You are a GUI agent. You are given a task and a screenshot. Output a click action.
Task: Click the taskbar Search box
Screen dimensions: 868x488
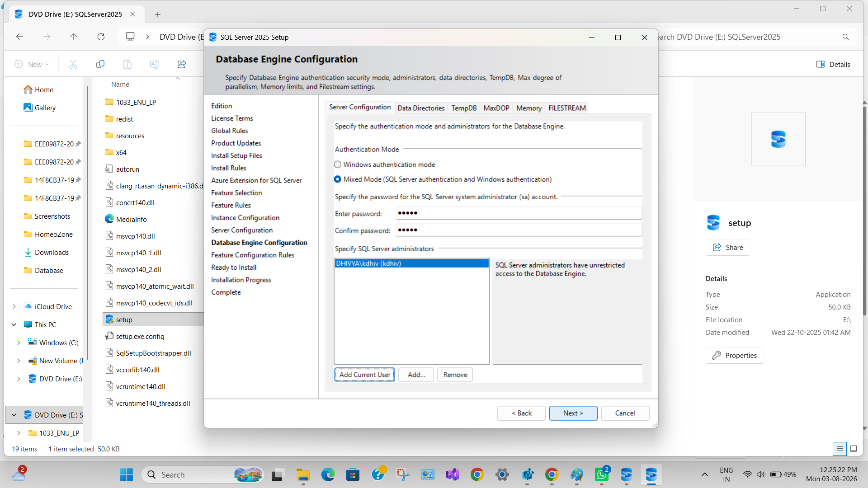203,475
